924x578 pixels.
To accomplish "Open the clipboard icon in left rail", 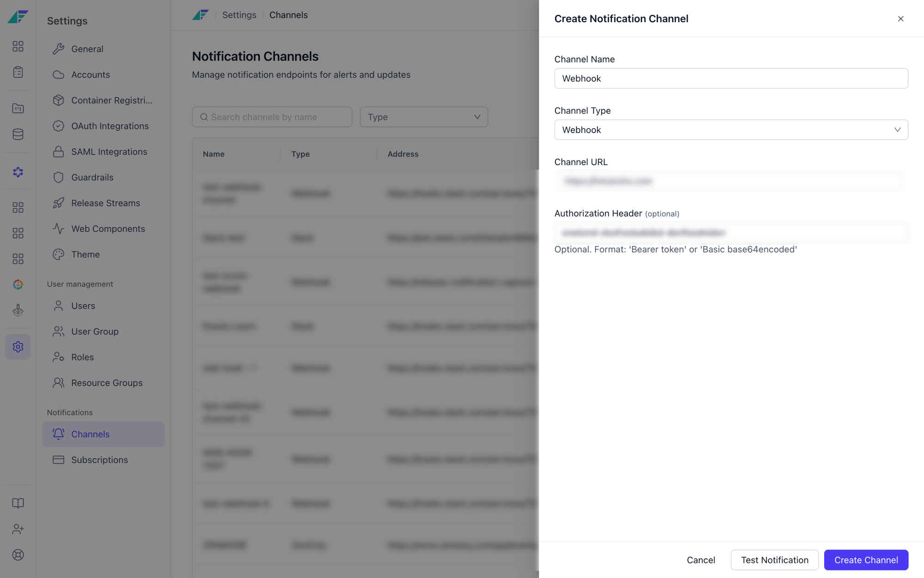I will (x=18, y=72).
